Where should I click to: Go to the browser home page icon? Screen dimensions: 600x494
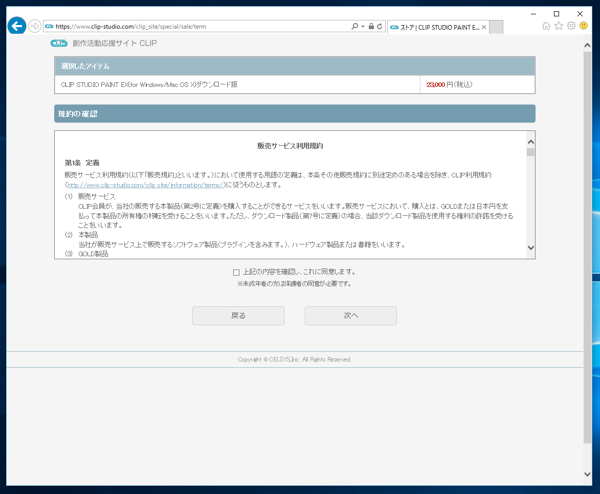[x=546, y=26]
